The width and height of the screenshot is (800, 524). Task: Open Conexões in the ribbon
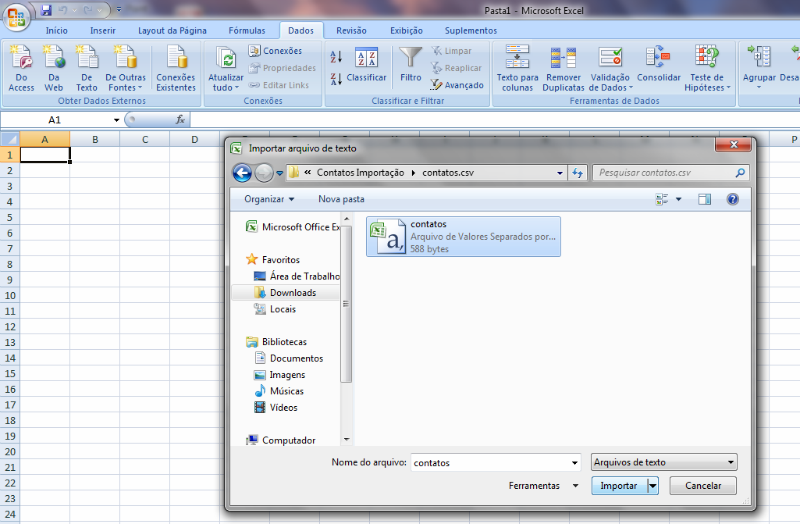[x=276, y=51]
